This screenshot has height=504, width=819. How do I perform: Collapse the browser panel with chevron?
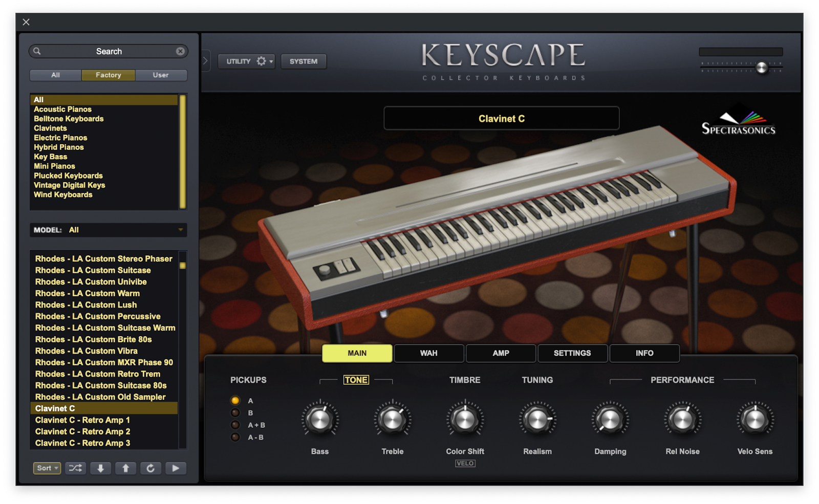(205, 61)
